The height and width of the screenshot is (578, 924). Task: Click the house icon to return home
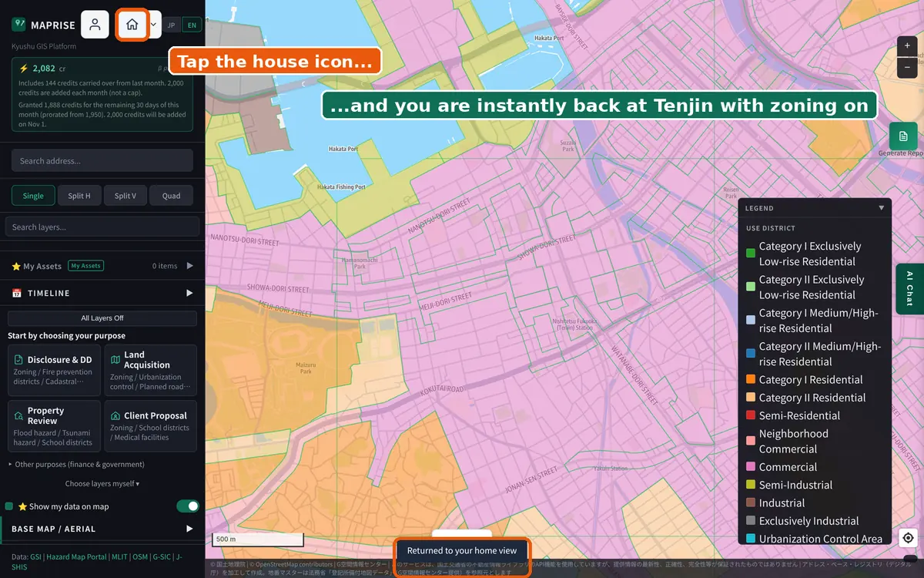132,25
